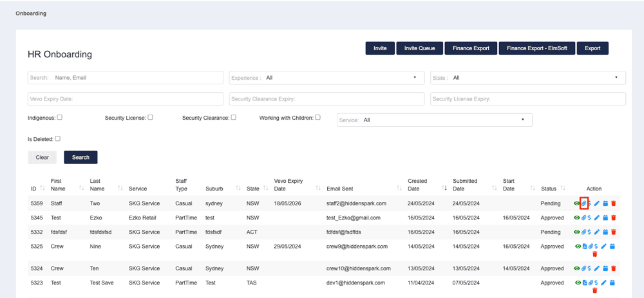This screenshot has width=644, height=298.
Task: Tick the Indigenous checkbox
Action: (x=59, y=117)
